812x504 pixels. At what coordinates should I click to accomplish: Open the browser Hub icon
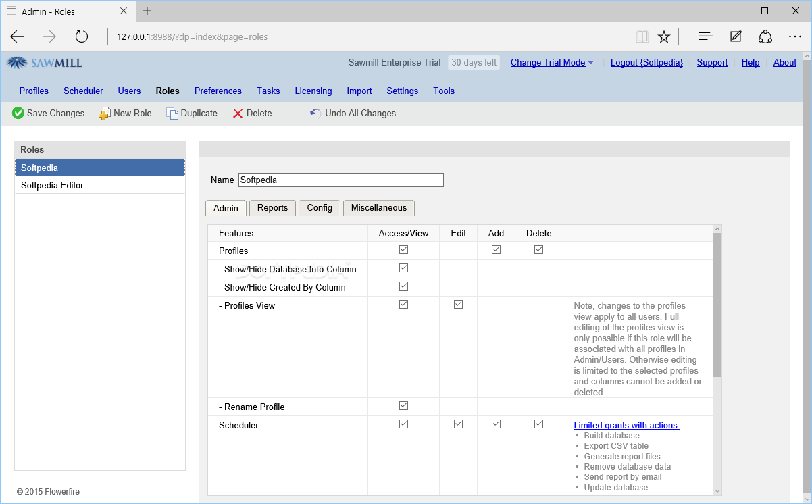pyautogui.click(x=706, y=36)
